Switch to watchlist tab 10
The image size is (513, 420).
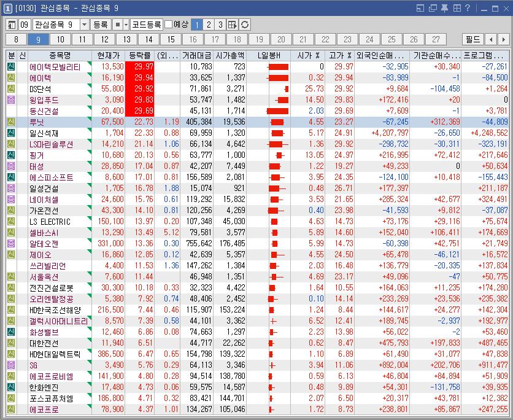pos(61,40)
